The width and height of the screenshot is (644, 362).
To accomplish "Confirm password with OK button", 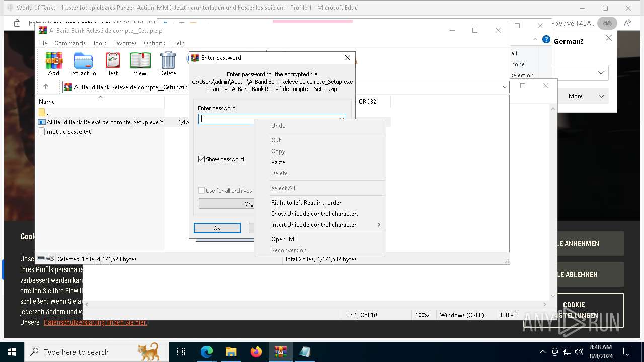I will (x=217, y=228).
